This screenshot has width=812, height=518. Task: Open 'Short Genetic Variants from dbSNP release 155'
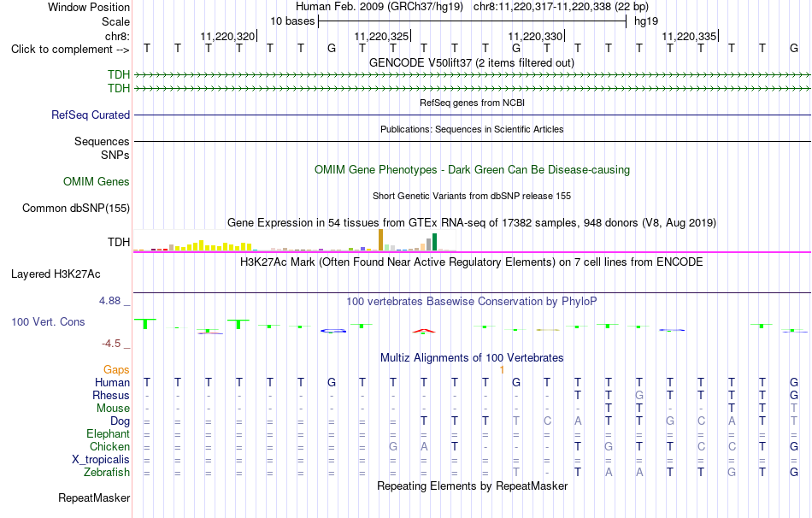472,196
